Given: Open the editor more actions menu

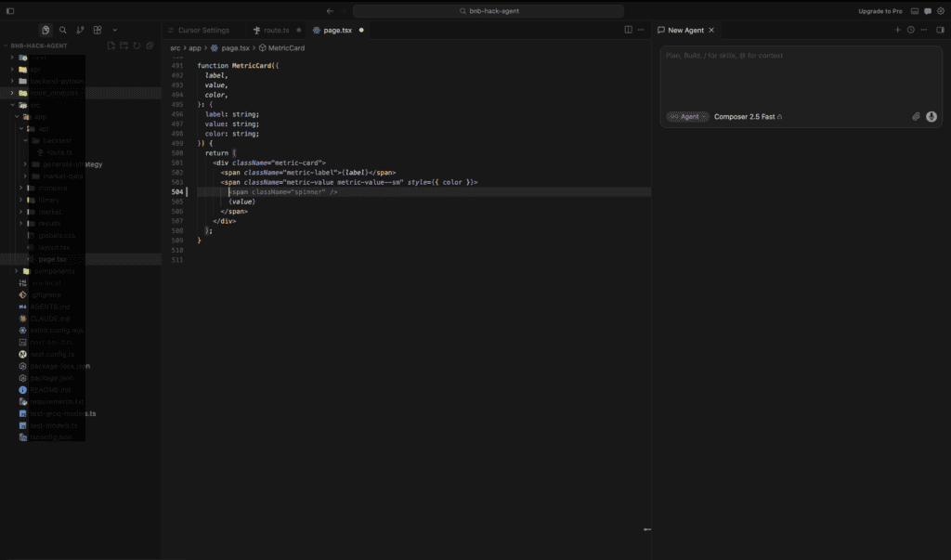Looking at the screenshot, I should tap(641, 30).
